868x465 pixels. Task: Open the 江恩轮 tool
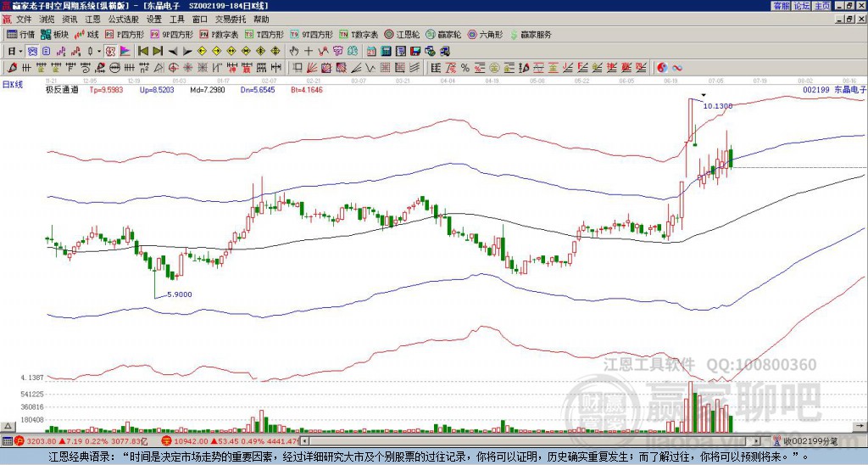coord(402,34)
